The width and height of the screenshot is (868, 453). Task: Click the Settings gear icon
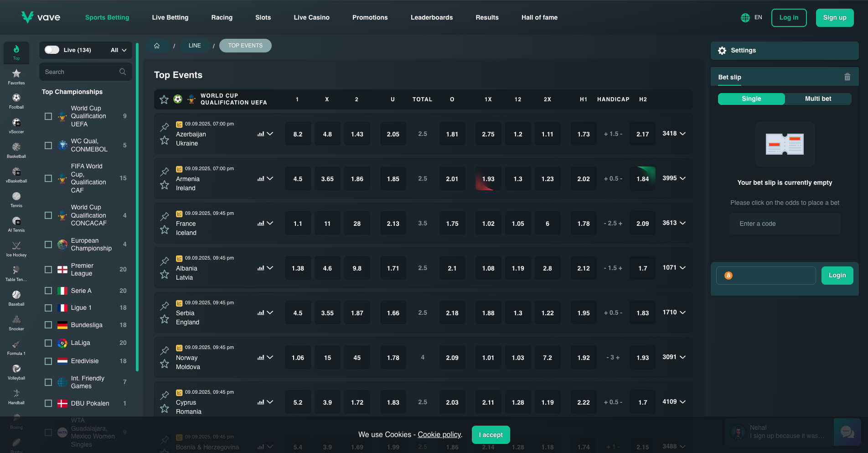coord(722,51)
